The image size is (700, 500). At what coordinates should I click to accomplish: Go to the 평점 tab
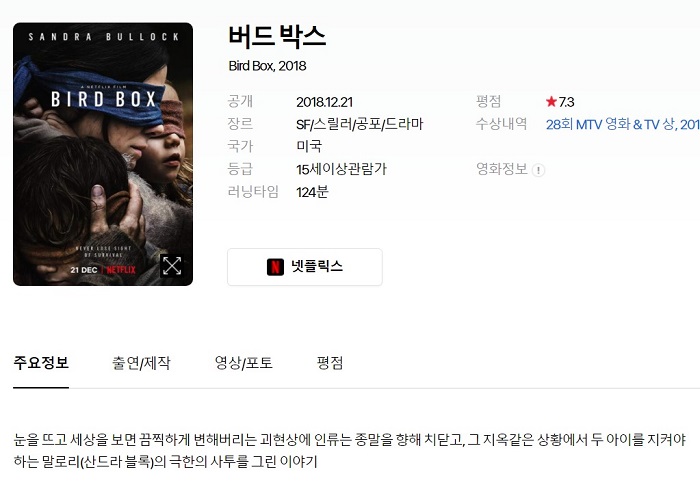pyautogui.click(x=330, y=362)
